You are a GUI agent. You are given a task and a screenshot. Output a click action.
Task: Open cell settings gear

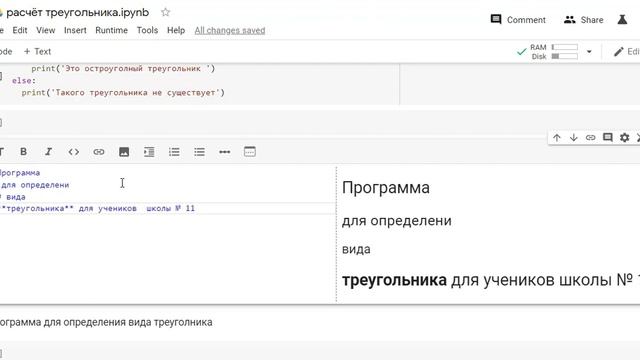[x=624, y=138]
